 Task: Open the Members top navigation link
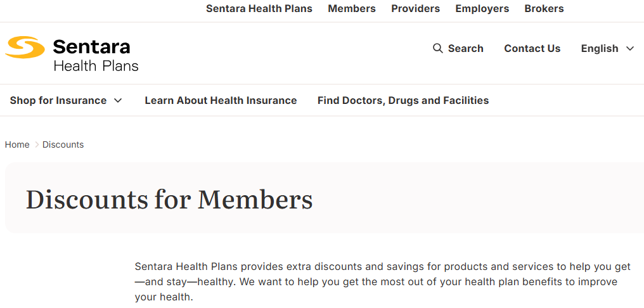352,9
